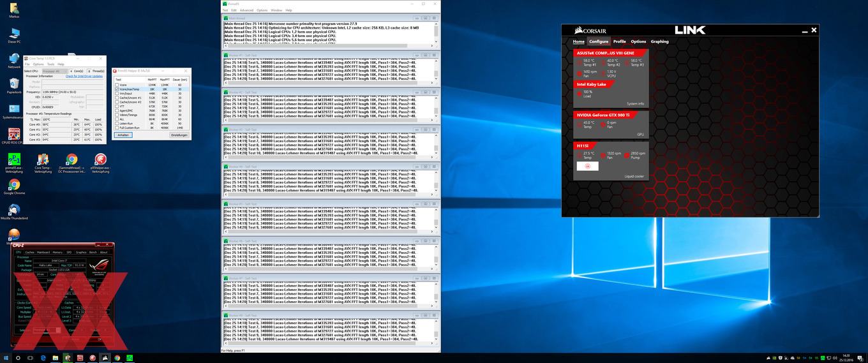Open the Select CPU dropdown in Core Temp

[55, 71]
